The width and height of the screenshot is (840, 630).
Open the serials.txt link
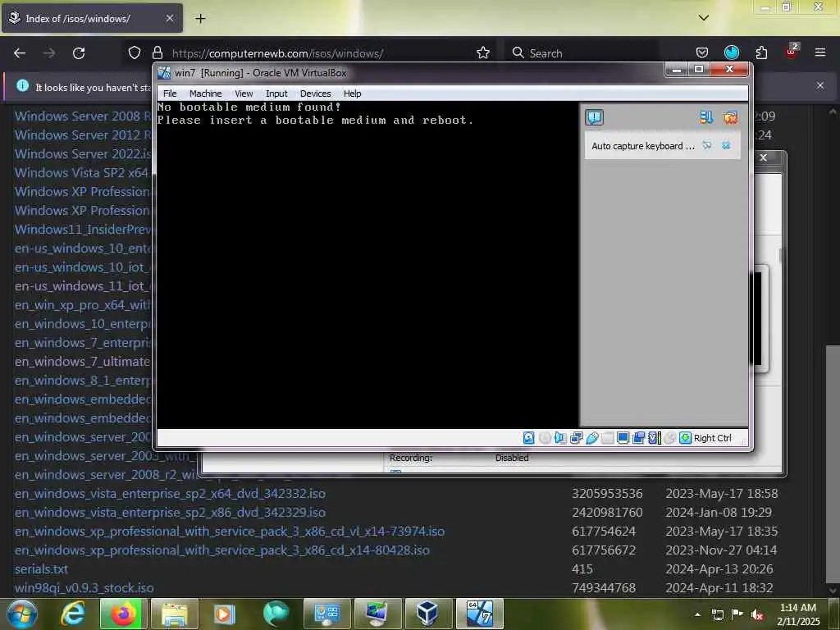click(41, 568)
